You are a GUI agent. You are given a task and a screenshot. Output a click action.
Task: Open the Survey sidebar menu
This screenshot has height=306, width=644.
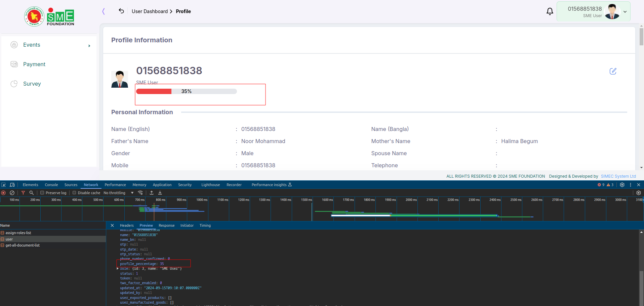(x=32, y=84)
